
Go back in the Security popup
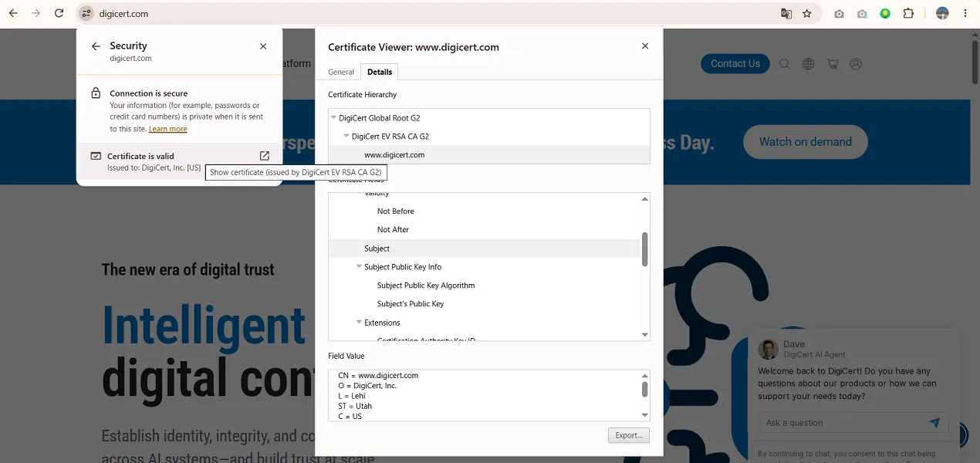(x=96, y=46)
